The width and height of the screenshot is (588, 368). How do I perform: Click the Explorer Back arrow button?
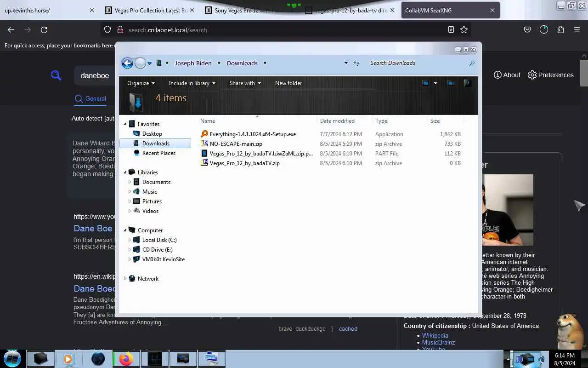coord(127,63)
